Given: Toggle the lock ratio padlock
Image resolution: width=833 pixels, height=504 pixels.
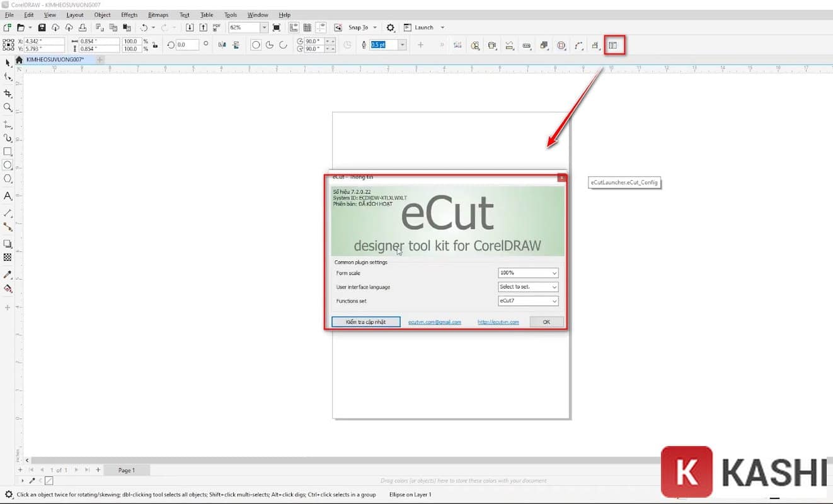Looking at the screenshot, I should pyautogui.click(x=154, y=45).
